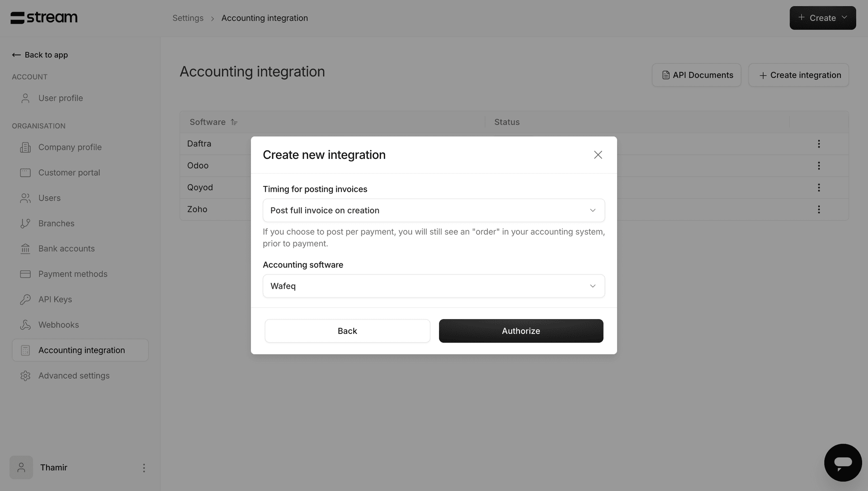Open the Thamir user options menu
The height and width of the screenshot is (491, 868).
(x=144, y=467)
